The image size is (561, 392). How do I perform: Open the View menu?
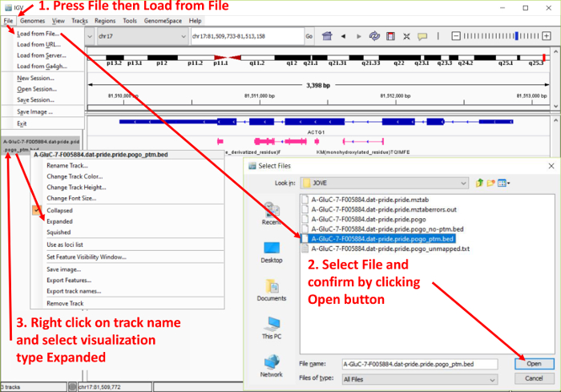pyautogui.click(x=58, y=21)
